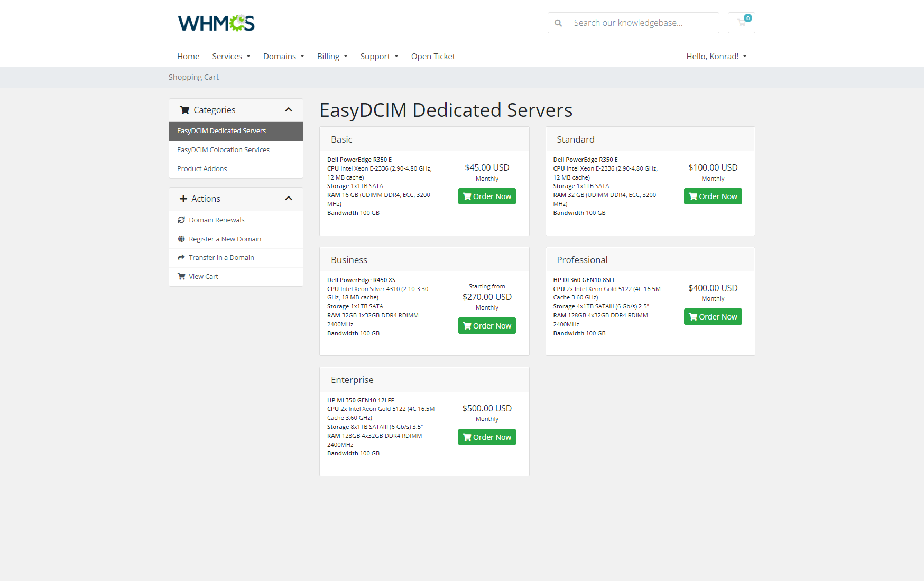This screenshot has height=581, width=924.
Task: Select Product Addons category
Action: (236, 169)
